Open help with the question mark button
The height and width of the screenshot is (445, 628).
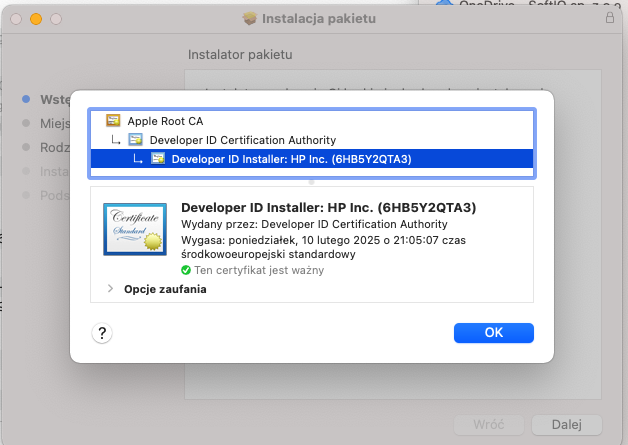102,333
